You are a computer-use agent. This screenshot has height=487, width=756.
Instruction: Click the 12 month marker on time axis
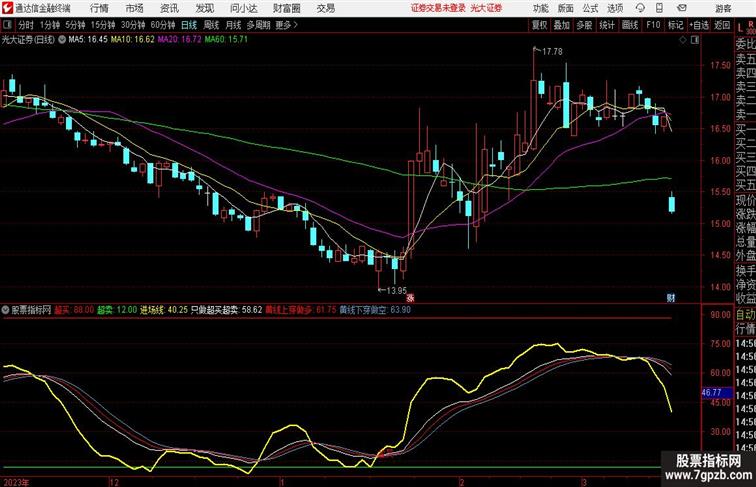[114, 482]
